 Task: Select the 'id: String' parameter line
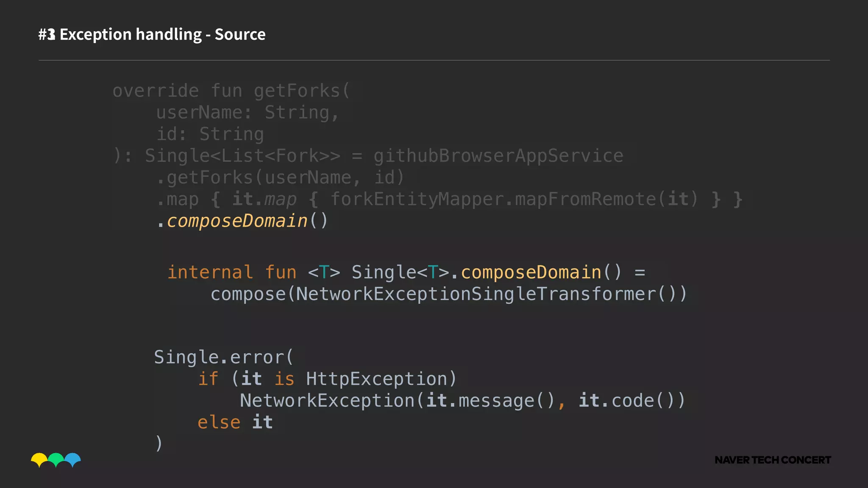click(x=210, y=134)
